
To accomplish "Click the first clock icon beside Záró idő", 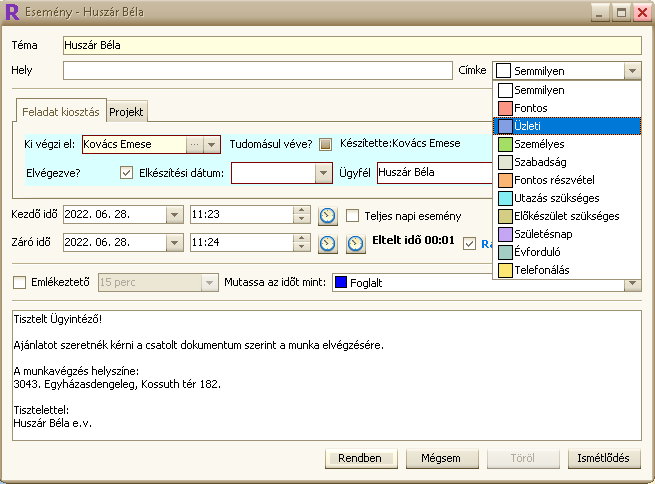I will (x=328, y=243).
